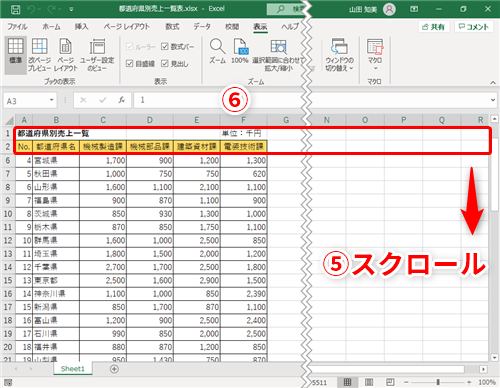Open the ズーム magnifier tool

click(x=217, y=51)
